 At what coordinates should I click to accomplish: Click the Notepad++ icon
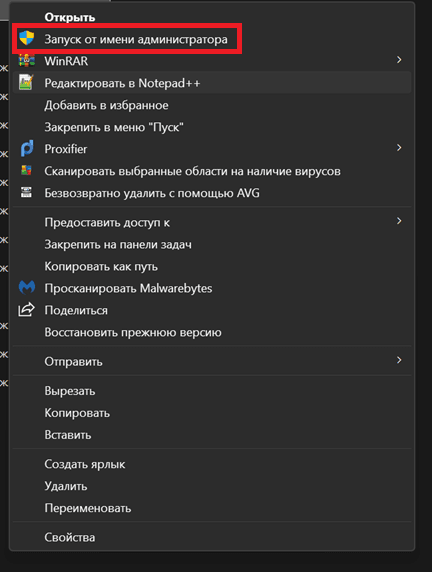[26, 82]
